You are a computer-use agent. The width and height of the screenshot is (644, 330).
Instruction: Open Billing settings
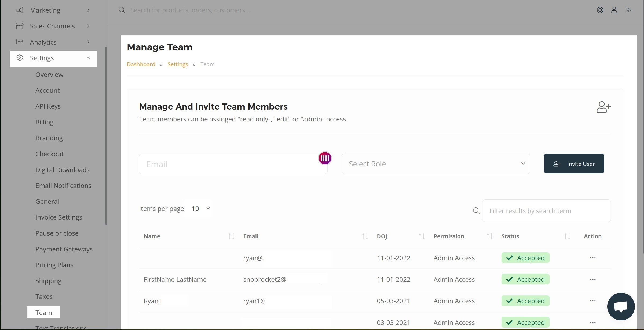tap(45, 122)
